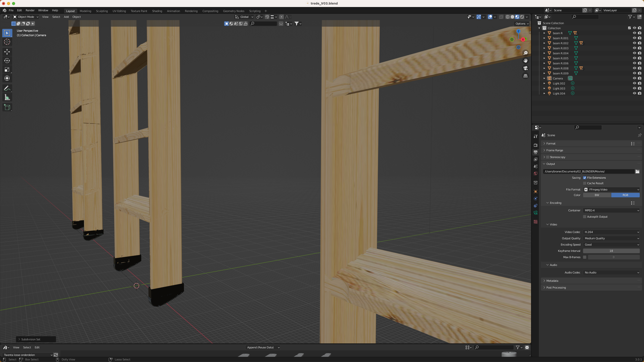The width and height of the screenshot is (644, 362).
Task: Disable Camera in renders via camera icon
Action: (639, 78)
